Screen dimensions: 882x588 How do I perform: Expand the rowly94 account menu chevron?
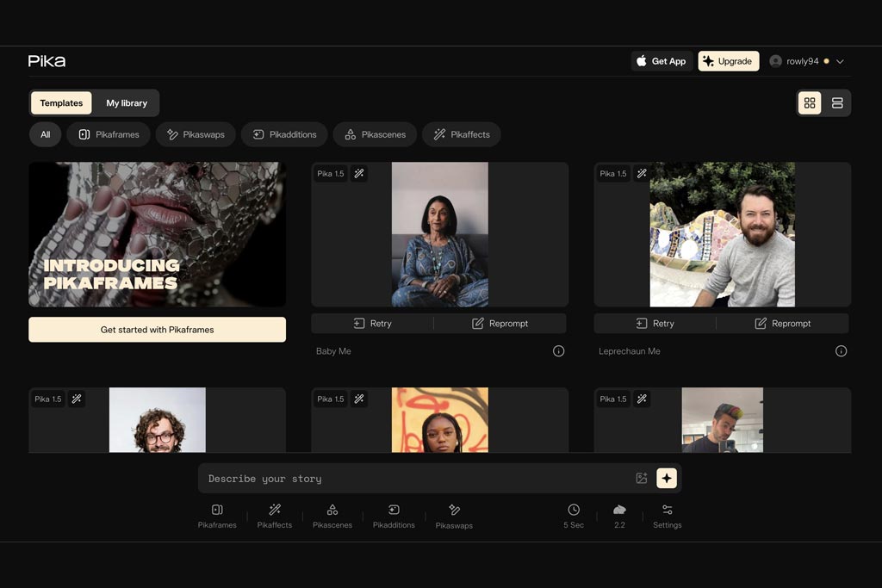pos(840,61)
